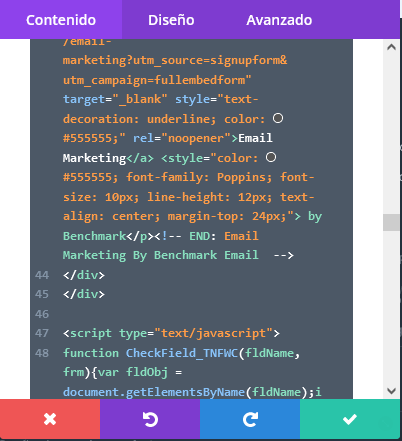Click line number 44 in gutter

42,275
